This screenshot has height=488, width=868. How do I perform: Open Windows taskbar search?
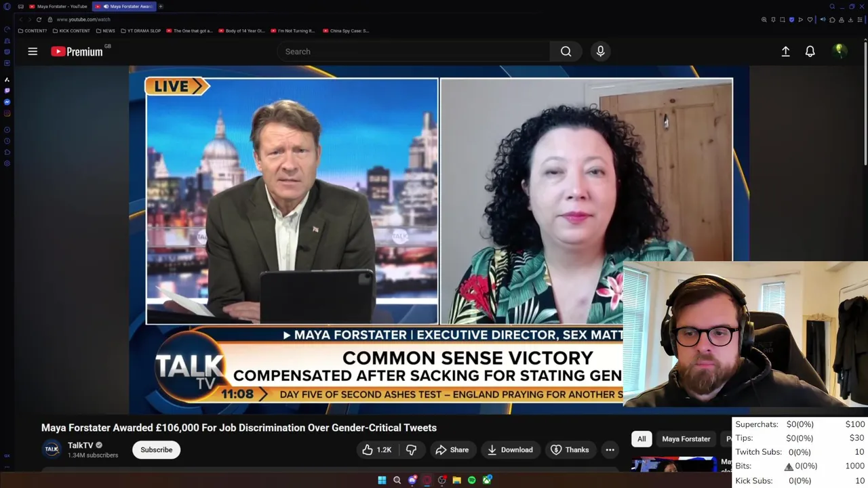(x=397, y=480)
